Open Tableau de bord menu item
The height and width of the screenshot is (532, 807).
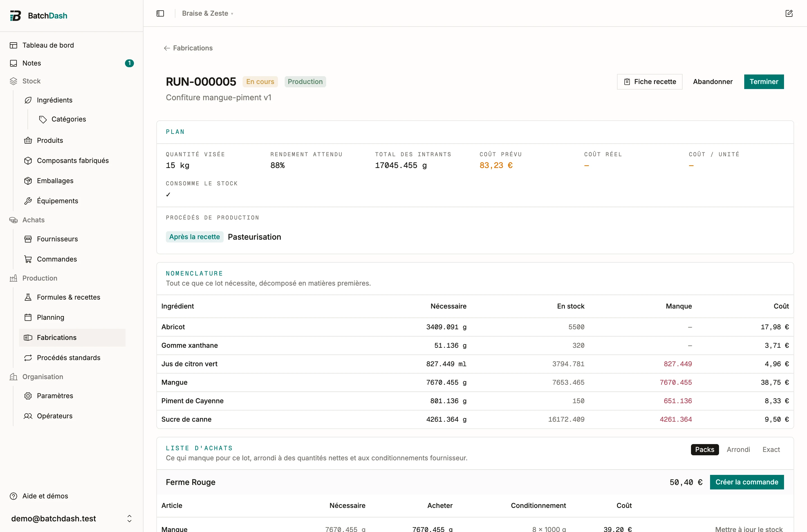(72, 45)
